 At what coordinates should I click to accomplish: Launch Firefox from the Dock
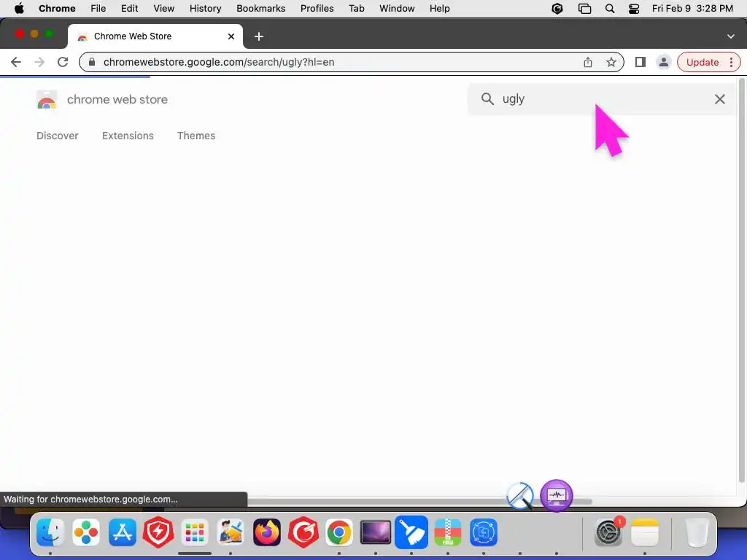(267, 532)
